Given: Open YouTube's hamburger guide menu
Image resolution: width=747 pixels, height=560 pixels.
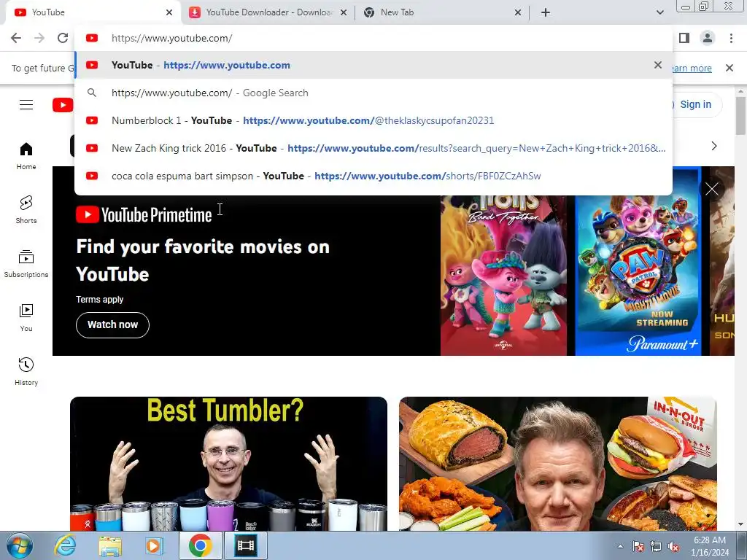Looking at the screenshot, I should pos(26,105).
